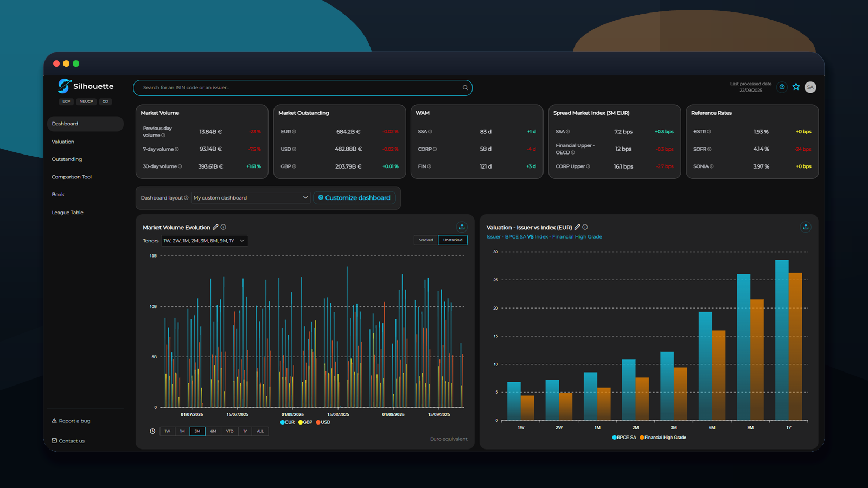This screenshot has height=488, width=868.
Task: Open My custom dashboard layout dropdown
Action: pyautogui.click(x=251, y=198)
